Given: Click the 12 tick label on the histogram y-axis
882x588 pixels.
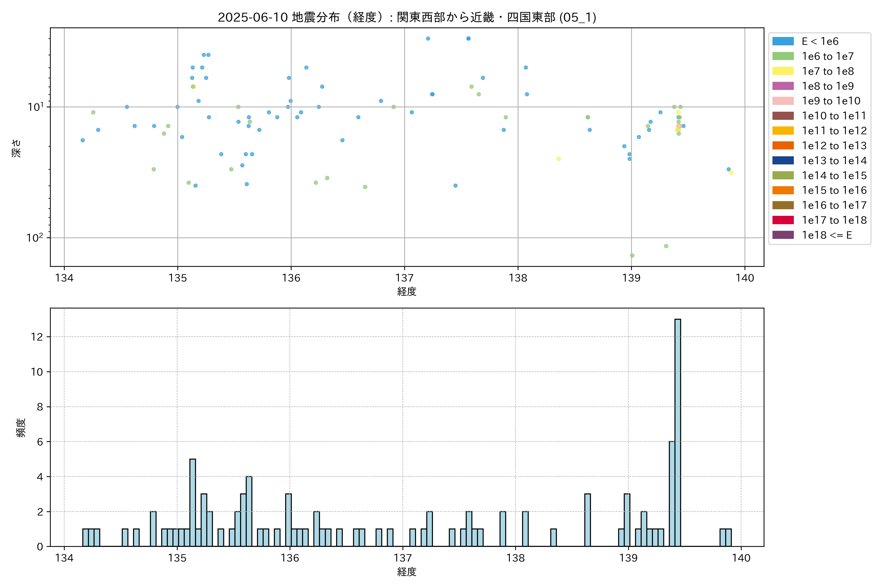Looking at the screenshot, I should 37,337.
